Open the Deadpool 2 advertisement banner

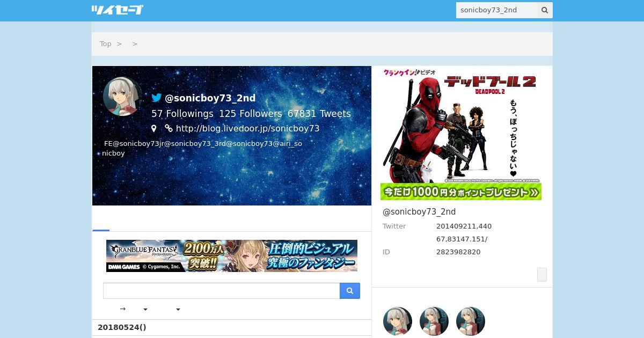pos(461,133)
